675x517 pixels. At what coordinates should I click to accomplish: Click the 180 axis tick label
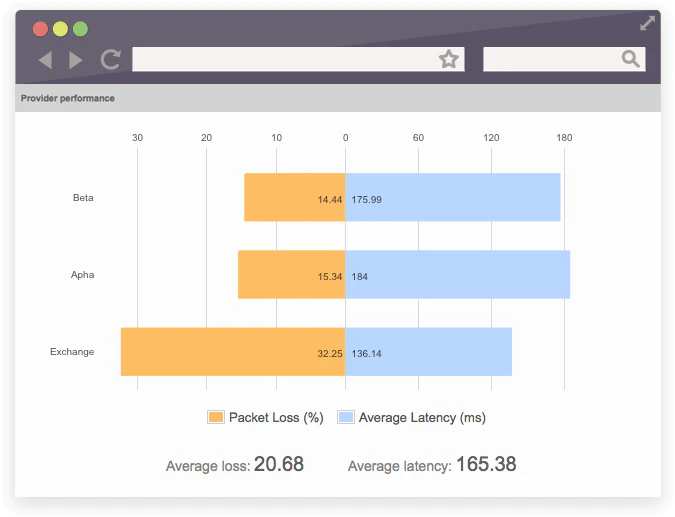pyautogui.click(x=564, y=137)
